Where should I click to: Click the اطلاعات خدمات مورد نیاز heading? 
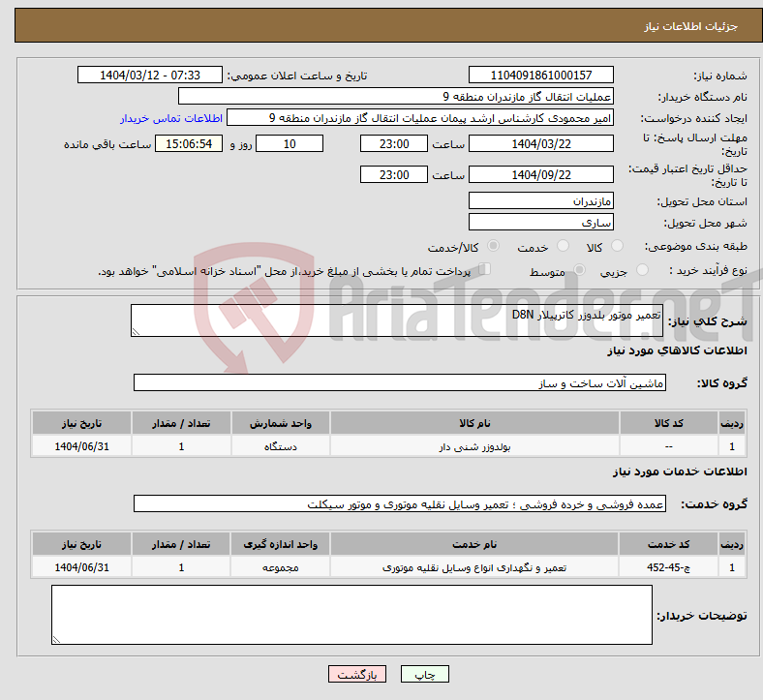click(680, 472)
